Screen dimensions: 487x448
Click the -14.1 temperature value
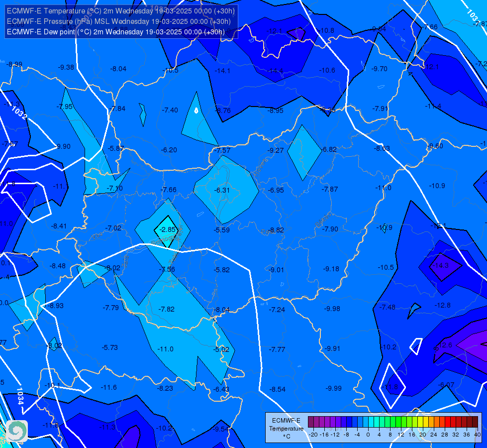[x=222, y=71]
